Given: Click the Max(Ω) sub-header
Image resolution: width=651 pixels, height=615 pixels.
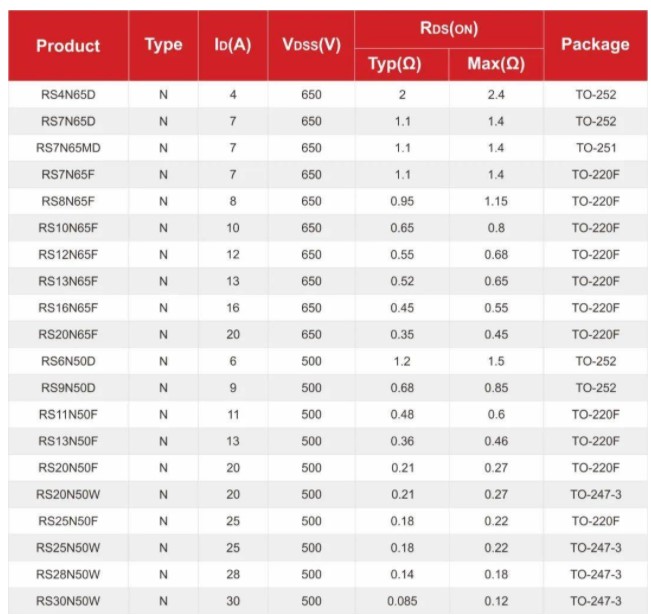Looking at the screenshot, I should 496,64.
